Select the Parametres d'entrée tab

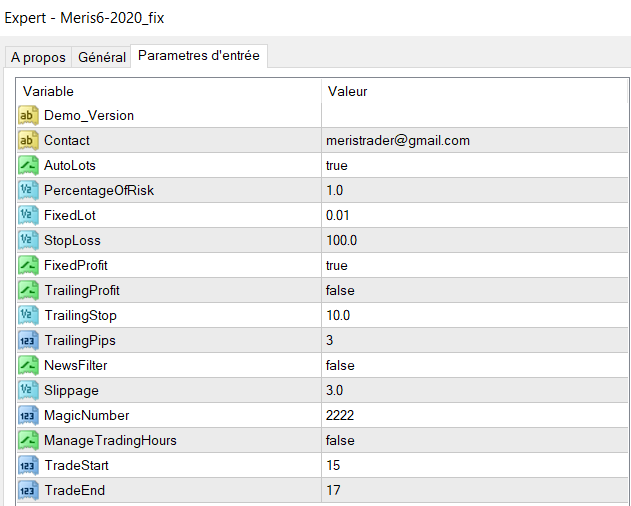198,56
